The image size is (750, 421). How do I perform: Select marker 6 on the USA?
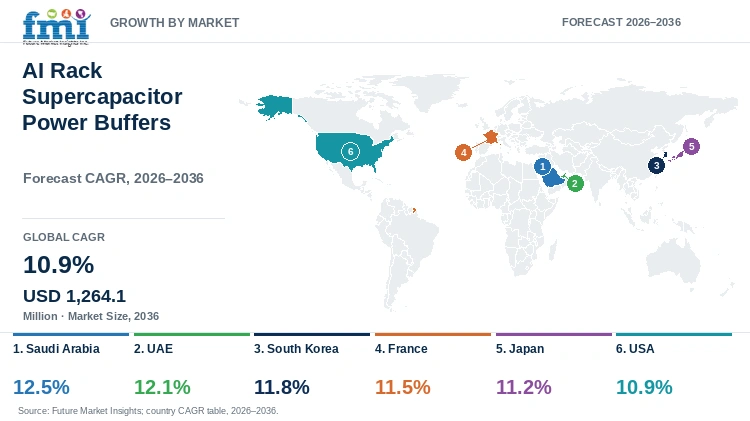coord(350,152)
